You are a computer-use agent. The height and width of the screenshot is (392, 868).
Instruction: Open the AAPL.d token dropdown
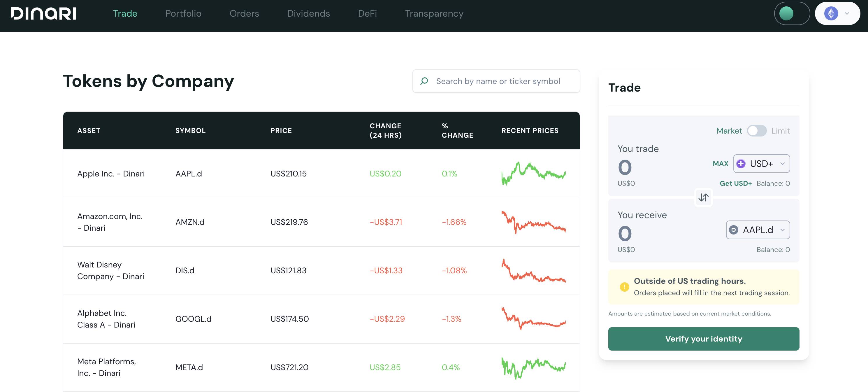click(758, 230)
